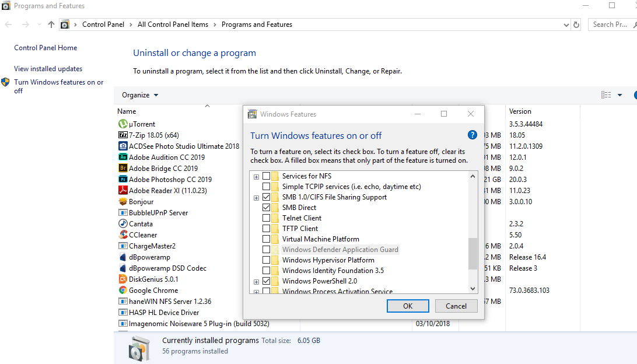Click the Adobe Audition CC 2019 icon

pyautogui.click(x=123, y=157)
